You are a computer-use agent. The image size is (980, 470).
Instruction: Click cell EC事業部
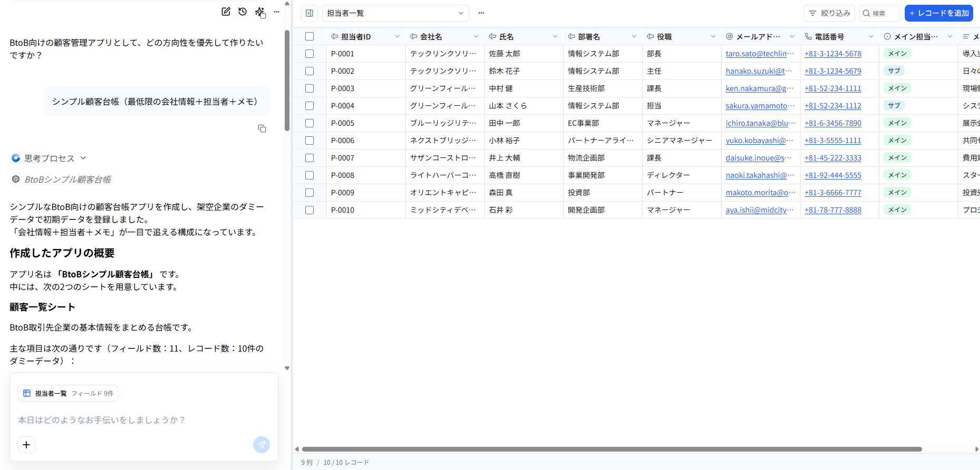click(x=603, y=123)
